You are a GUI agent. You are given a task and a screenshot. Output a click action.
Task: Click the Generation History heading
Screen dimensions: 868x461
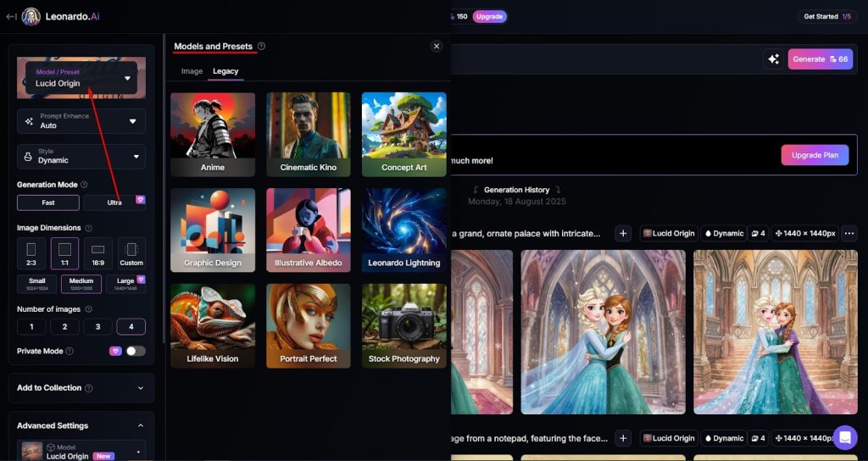[516, 190]
